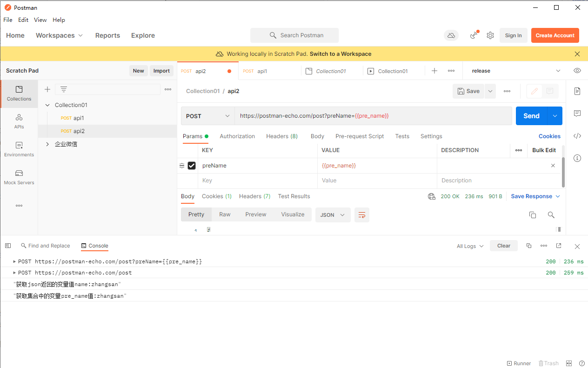Click the environment quick look eye icon
Viewport: 588px width, 368px height.
point(577,71)
